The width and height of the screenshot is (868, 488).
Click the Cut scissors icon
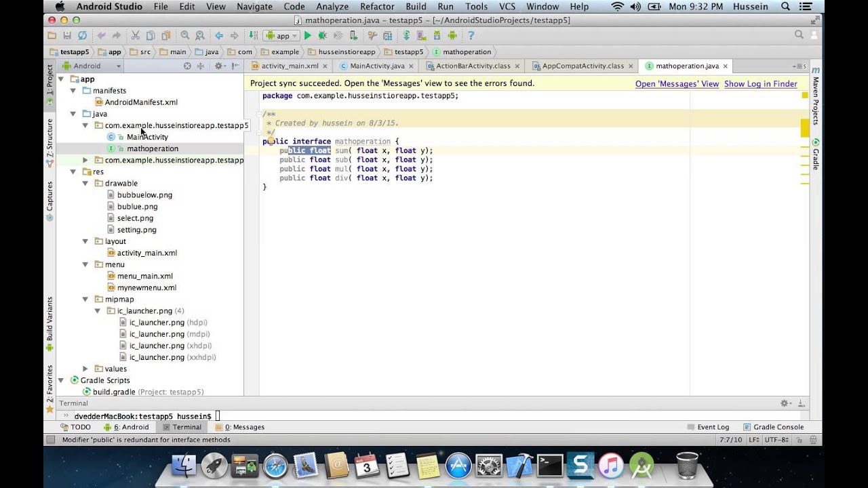[x=135, y=35]
